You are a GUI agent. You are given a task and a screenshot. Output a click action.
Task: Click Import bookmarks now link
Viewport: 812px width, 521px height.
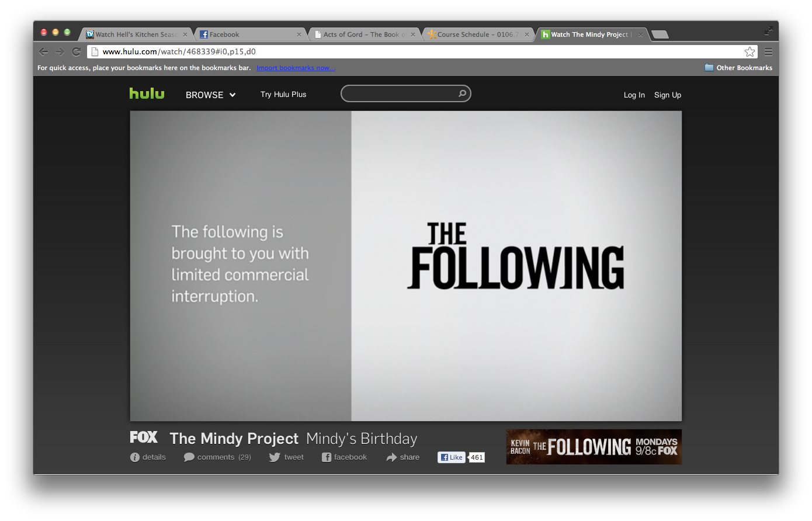click(x=296, y=68)
